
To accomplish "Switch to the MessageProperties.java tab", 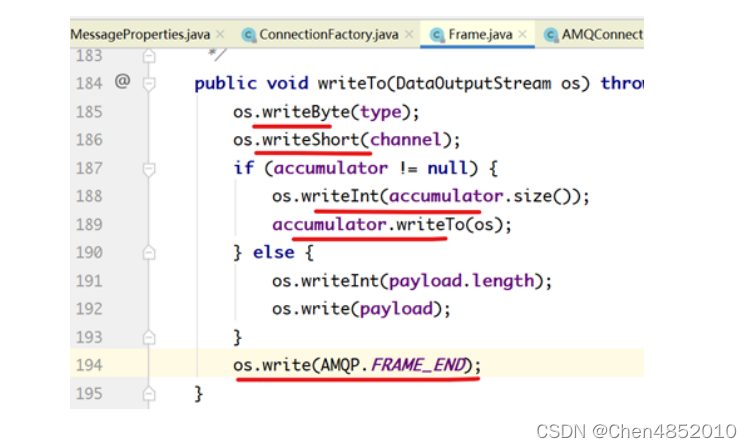I will (140, 35).
